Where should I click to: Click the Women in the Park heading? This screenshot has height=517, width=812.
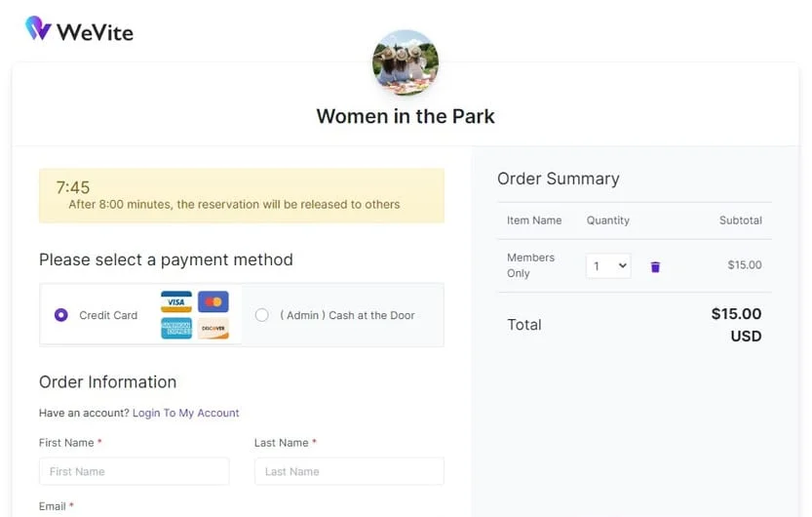406,116
